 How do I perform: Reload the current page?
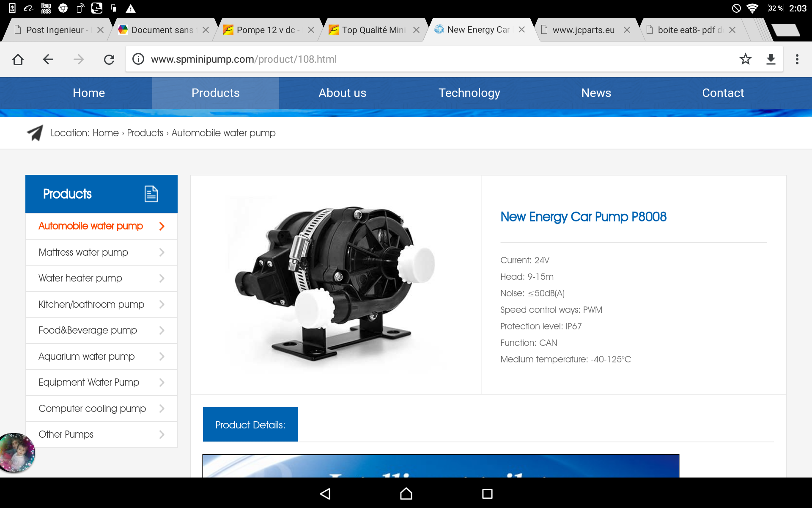pyautogui.click(x=109, y=59)
